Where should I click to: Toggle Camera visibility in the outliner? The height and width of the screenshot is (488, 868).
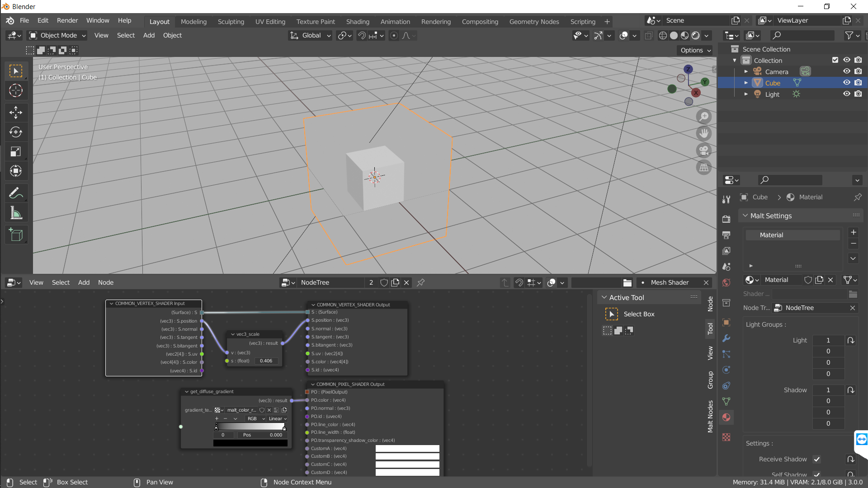(x=846, y=71)
